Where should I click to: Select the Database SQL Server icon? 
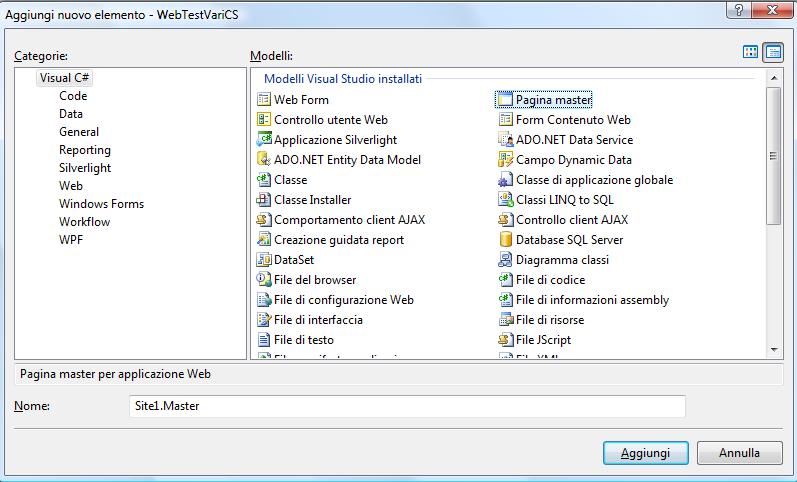[x=505, y=239]
